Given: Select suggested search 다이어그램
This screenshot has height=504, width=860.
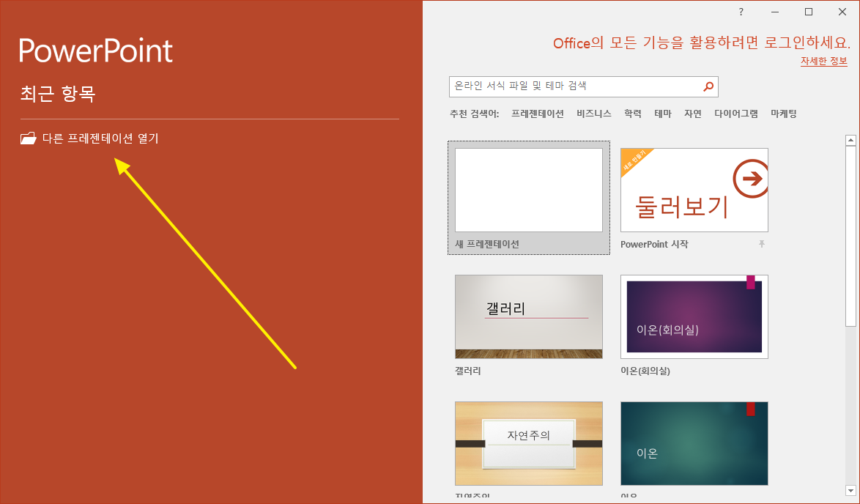Looking at the screenshot, I should (736, 114).
